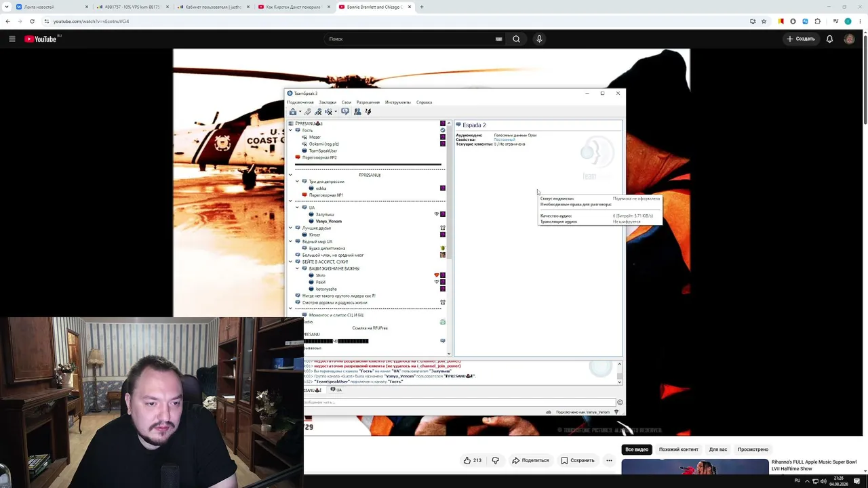Dislike the YouTube video
The image size is (868, 488).
tap(495, 460)
